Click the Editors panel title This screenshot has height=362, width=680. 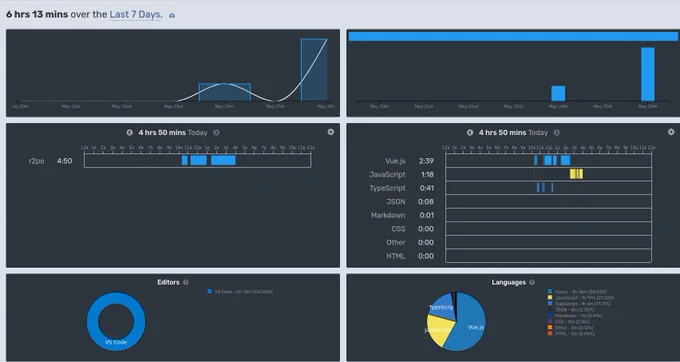point(168,282)
